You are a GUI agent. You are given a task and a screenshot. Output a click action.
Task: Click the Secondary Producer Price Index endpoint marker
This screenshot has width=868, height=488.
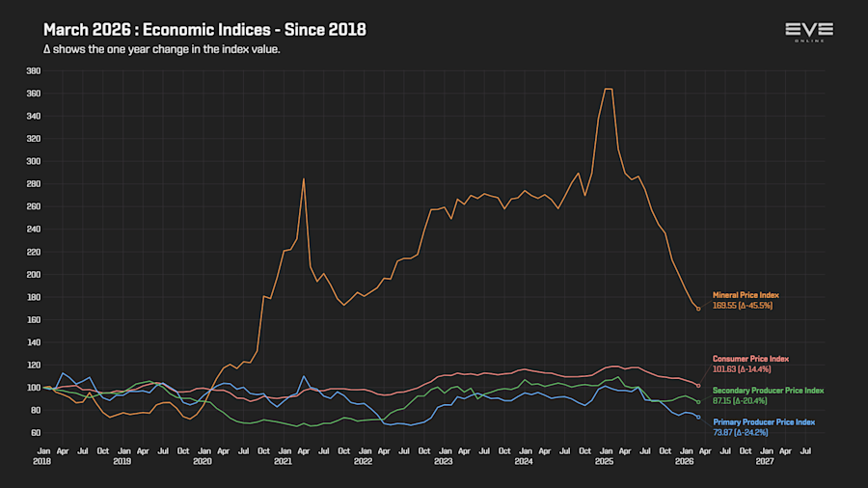(698, 402)
